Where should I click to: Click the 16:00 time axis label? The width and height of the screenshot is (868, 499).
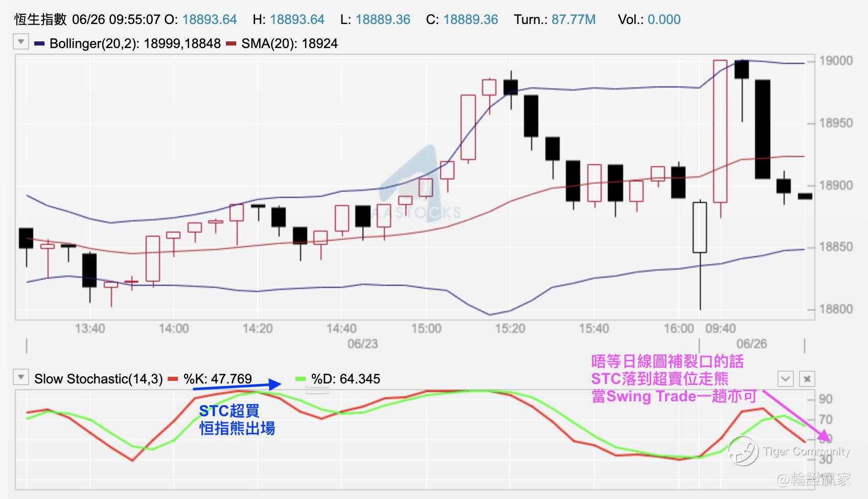coord(679,328)
